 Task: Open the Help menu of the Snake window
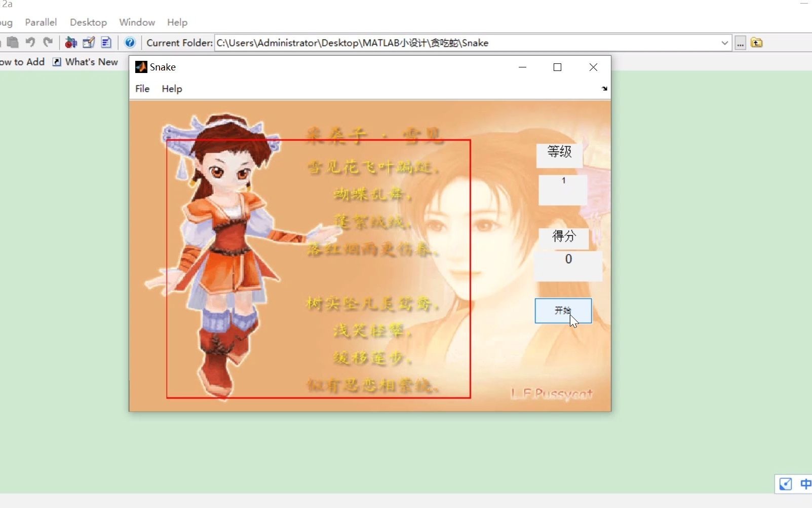coord(172,89)
